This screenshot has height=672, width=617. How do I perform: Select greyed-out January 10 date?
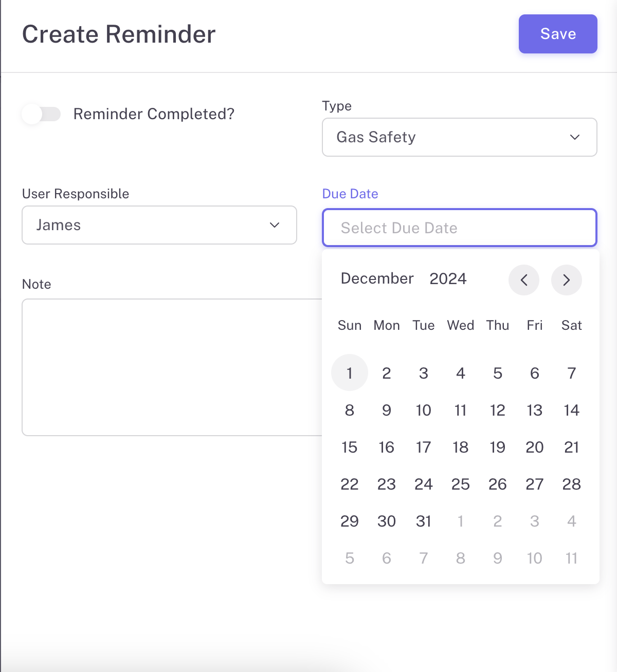[x=535, y=558]
